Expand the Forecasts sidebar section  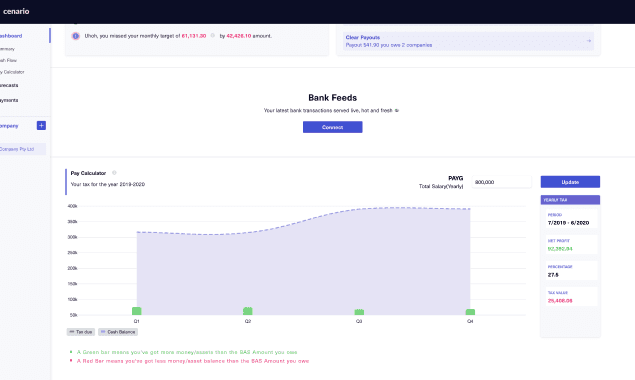9,85
